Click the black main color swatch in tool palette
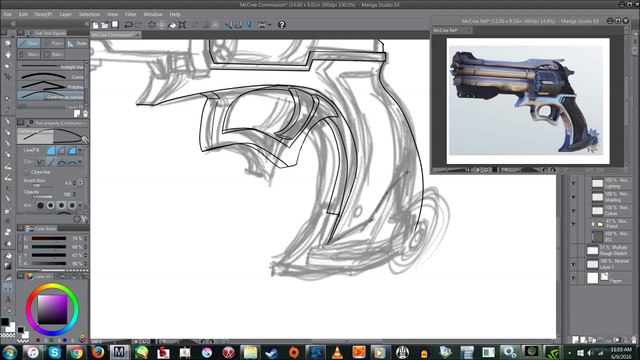This screenshot has height=360, width=640. 5,322
